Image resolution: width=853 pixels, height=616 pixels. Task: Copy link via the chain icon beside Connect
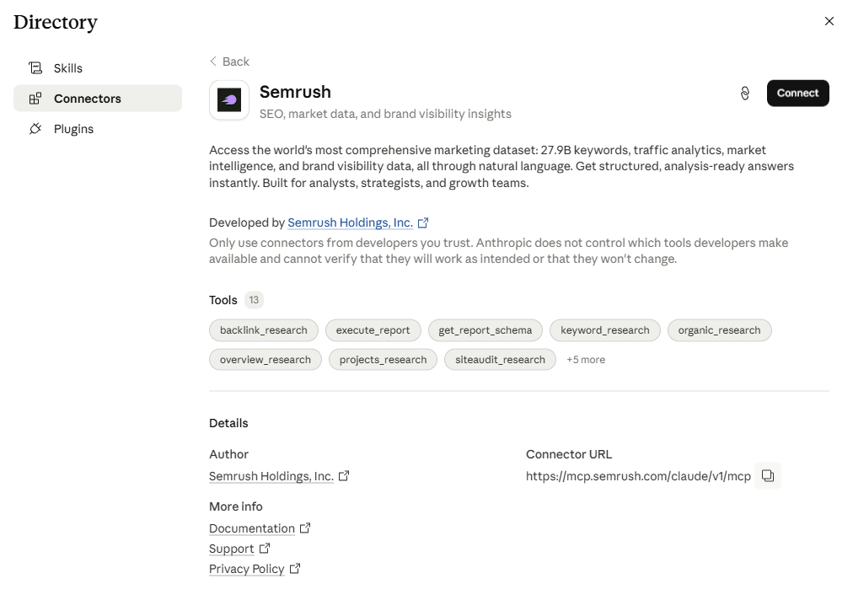tap(745, 94)
